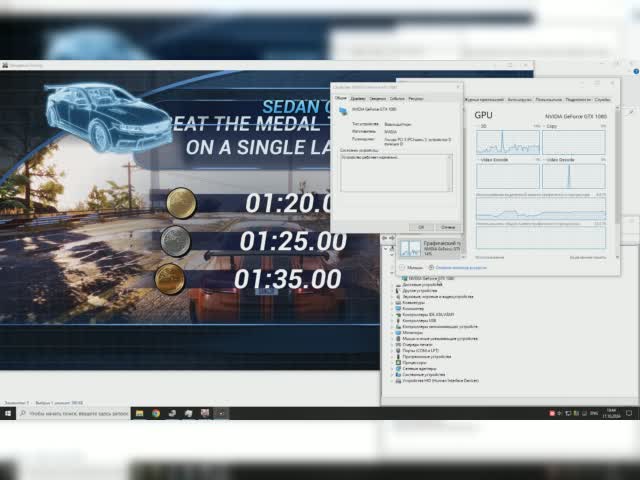Open the 3D graph engine dropdown
Screen dimensions: 640x480
[482, 126]
